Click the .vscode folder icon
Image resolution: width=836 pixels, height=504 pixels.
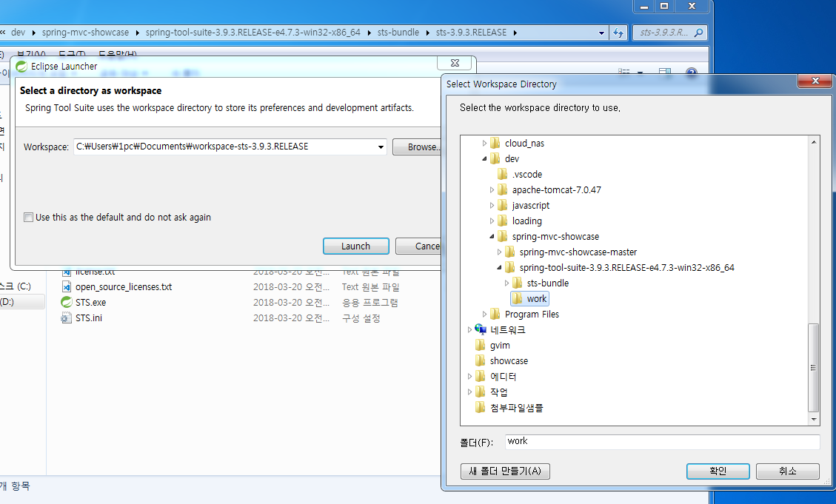coord(503,174)
